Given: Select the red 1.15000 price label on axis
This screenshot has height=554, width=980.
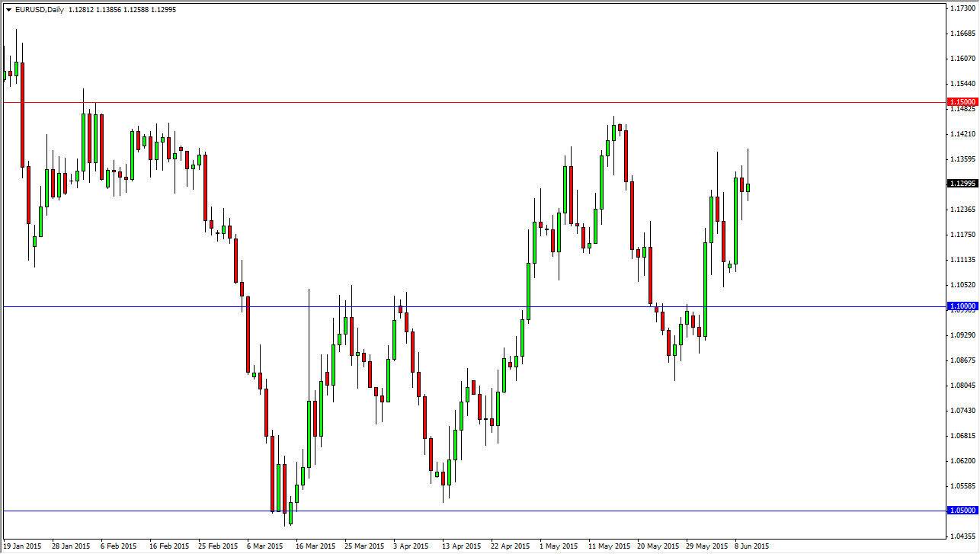Looking at the screenshot, I should 960,101.
